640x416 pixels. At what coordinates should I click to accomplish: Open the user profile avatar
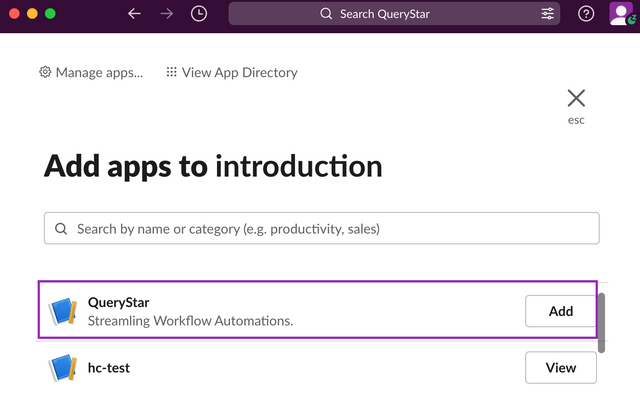click(622, 14)
